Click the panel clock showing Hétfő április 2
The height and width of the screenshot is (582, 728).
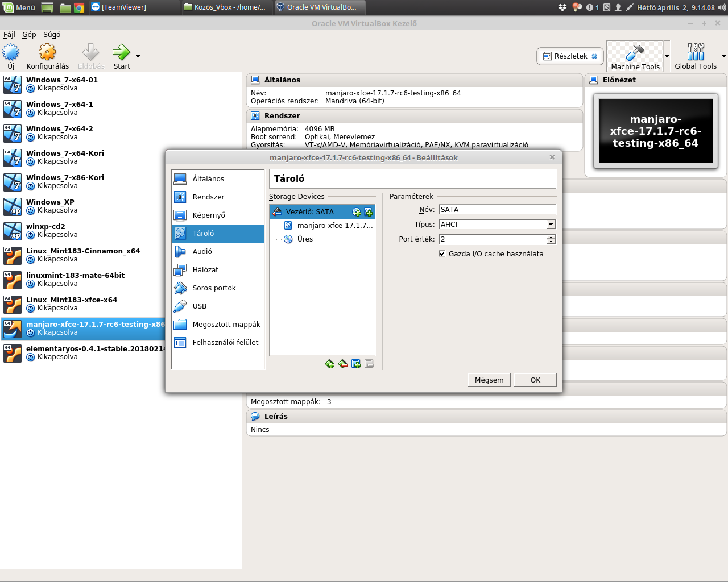pyautogui.click(x=676, y=7)
